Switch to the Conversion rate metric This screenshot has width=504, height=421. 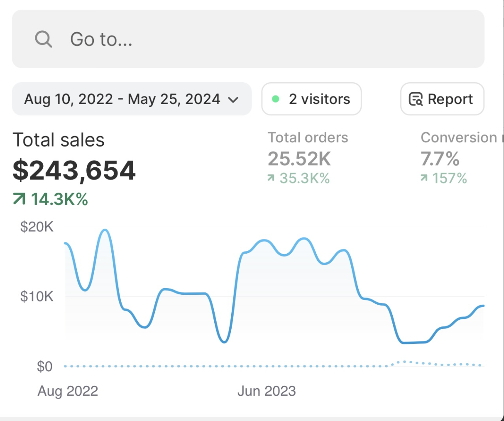coord(459,137)
